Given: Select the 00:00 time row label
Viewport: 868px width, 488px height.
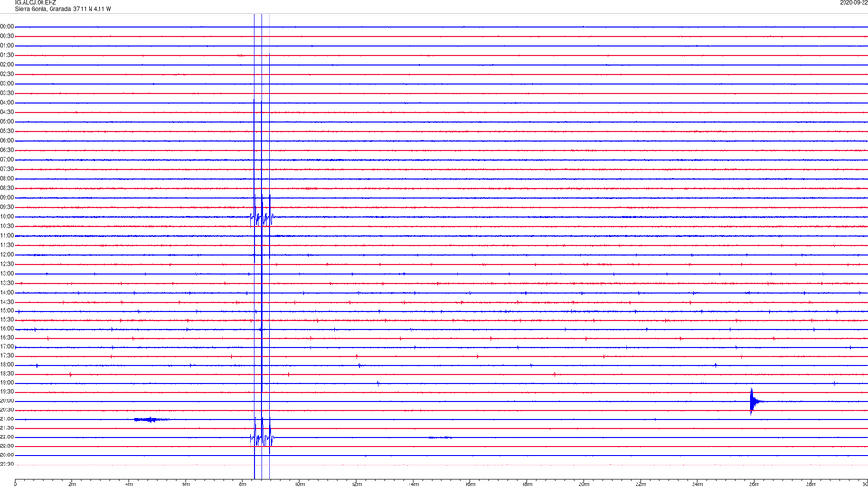Looking at the screenshot, I should (6, 26).
